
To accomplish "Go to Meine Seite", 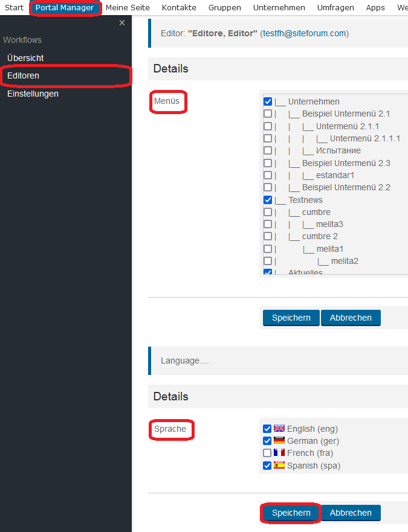I will point(128,7).
